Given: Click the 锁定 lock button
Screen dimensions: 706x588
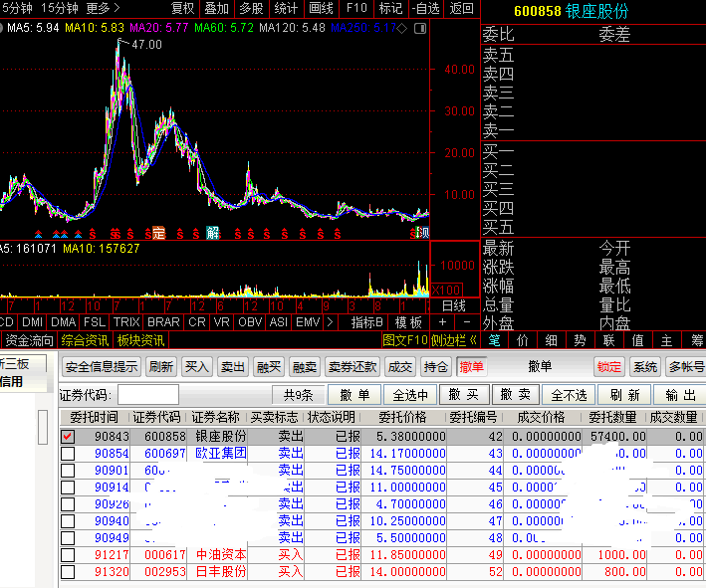Looking at the screenshot, I should [609, 367].
